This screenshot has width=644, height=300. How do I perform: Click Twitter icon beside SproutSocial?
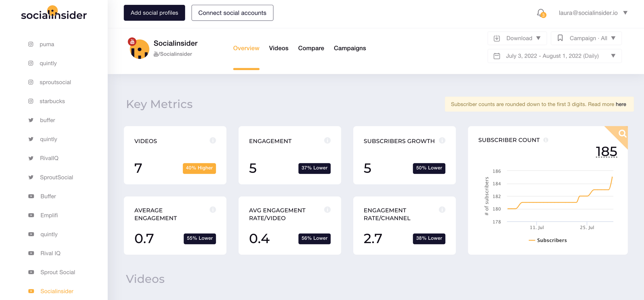point(31,177)
